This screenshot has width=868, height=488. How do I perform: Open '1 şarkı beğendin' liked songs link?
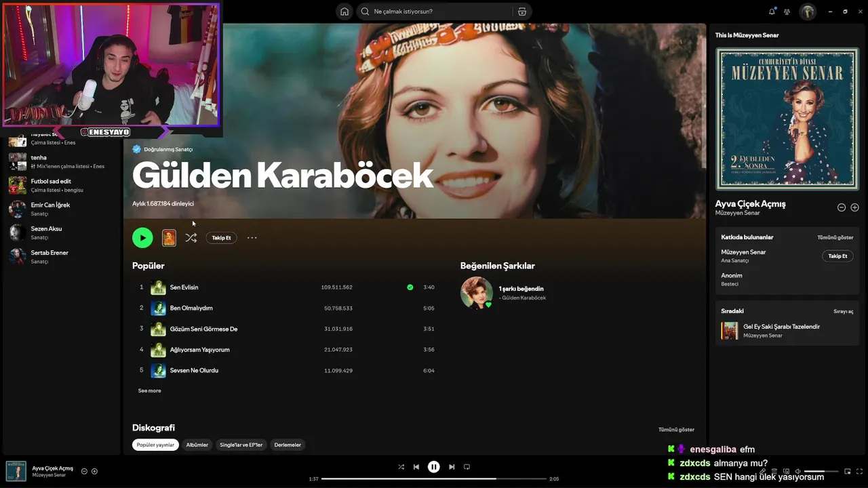(x=521, y=289)
